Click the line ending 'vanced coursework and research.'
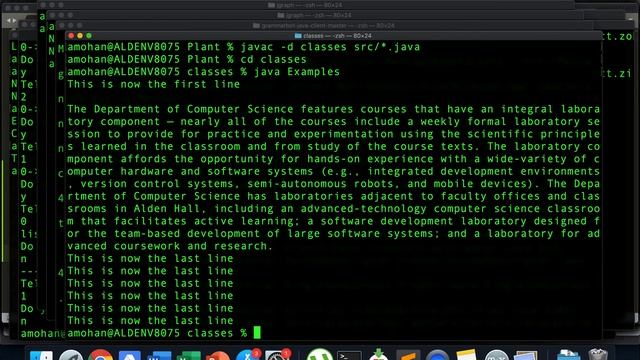Viewport: 640px width, 360px height. click(x=170, y=246)
